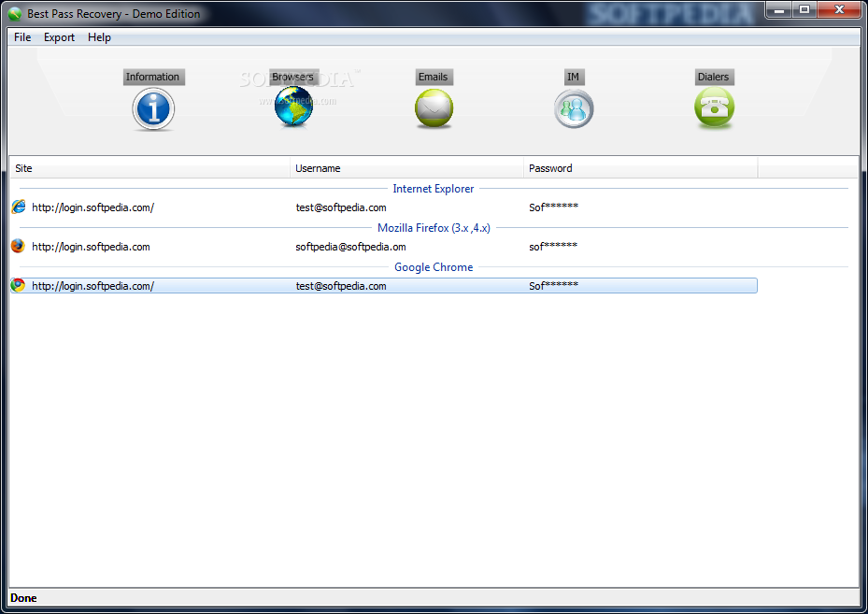Click the Done status bar text
Viewport: 868px width, 614px height.
(23, 598)
